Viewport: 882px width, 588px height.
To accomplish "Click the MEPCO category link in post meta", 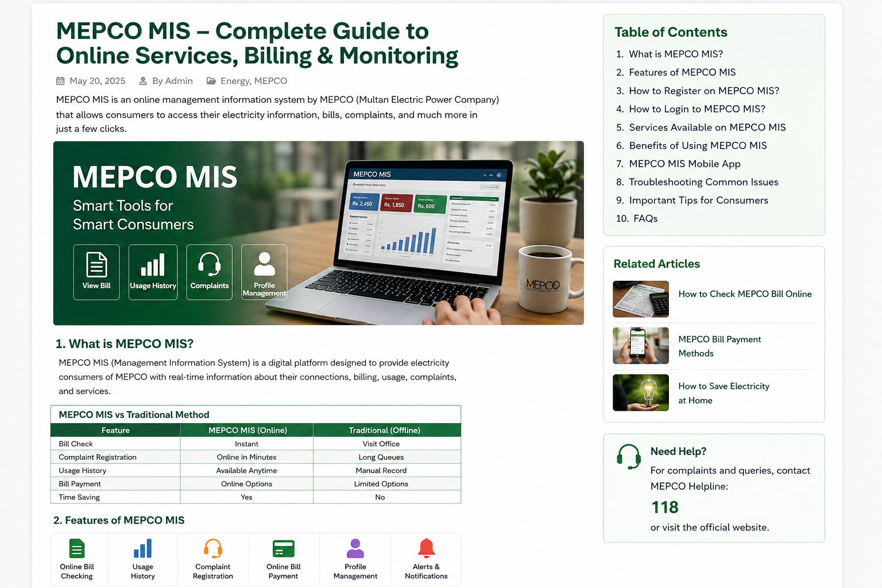I will tap(270, 81).
